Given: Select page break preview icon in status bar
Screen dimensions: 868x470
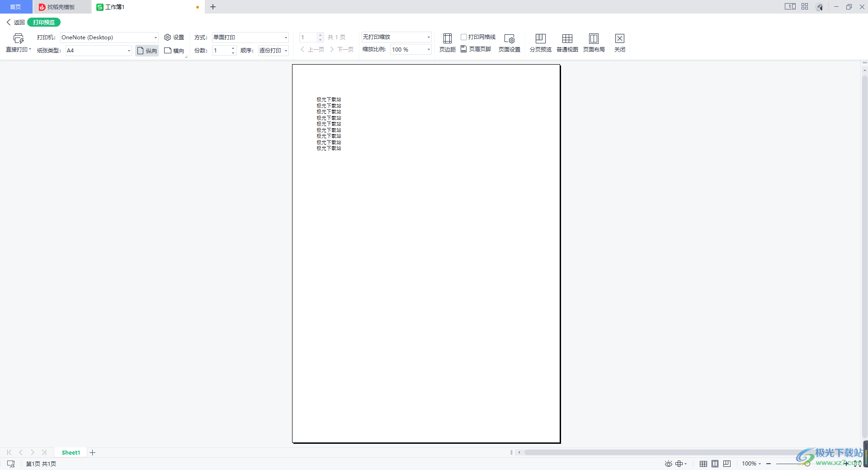Looking at the screenshot, I should (x=727, y=464).
